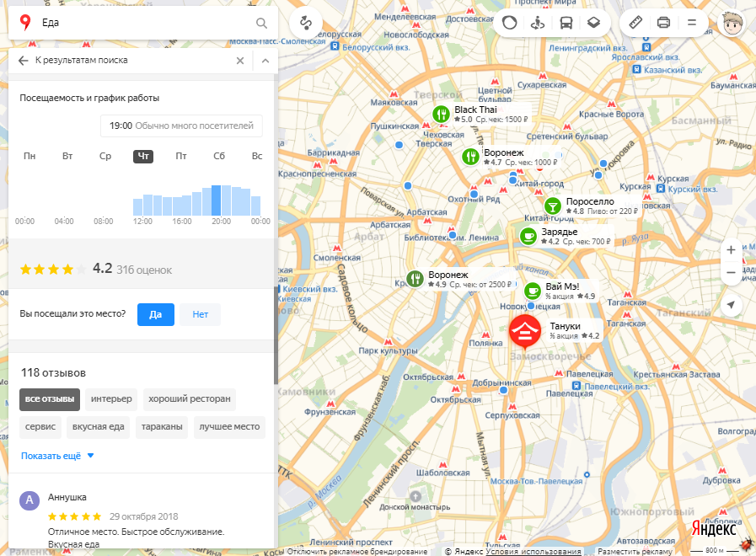756x556 pixels.
Task: Select Sunday (Вс) in the attendance chart
Action: click(x=257, y=156)
